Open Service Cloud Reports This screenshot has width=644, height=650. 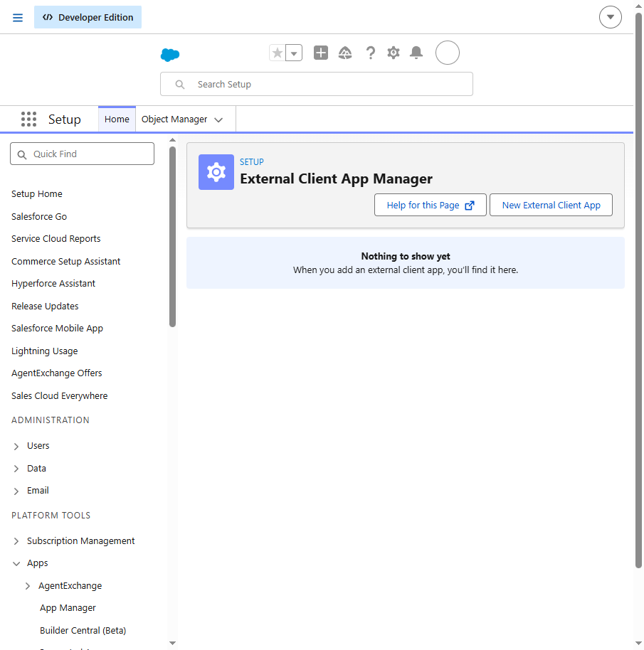[56, 239]
